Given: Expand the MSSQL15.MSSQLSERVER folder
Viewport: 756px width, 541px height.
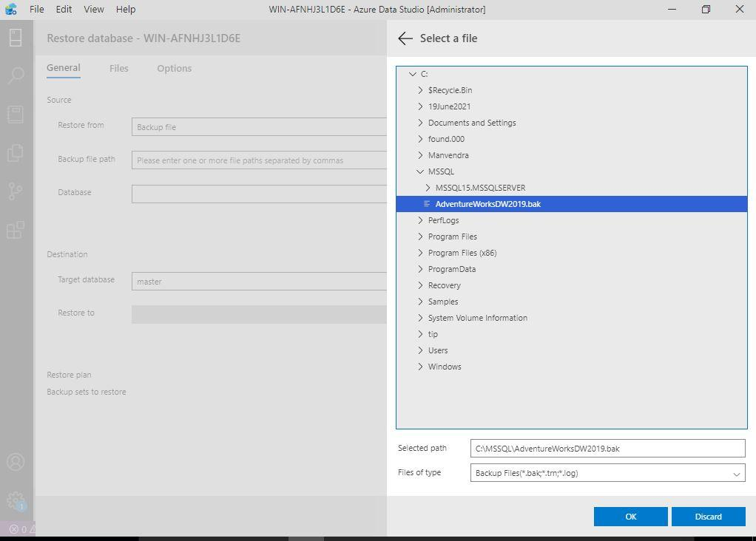Looking at the screenshot, I should click(x=428, y=188).
